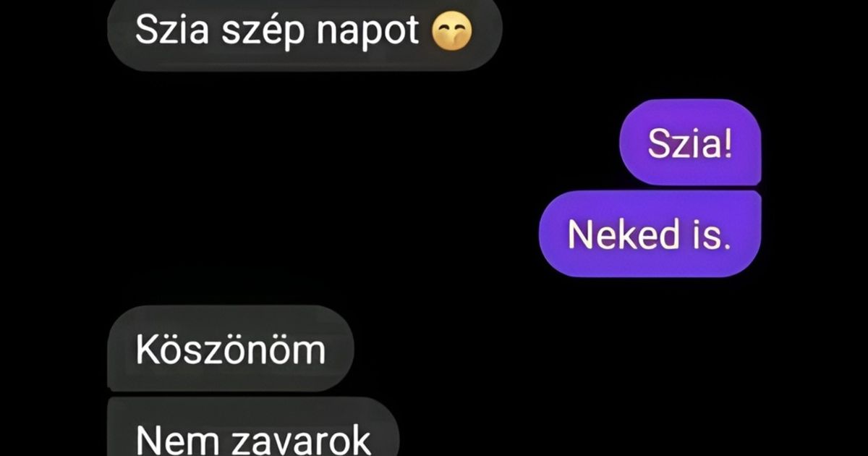Select the purple 'Neked is.' sent message

point(650,234)
